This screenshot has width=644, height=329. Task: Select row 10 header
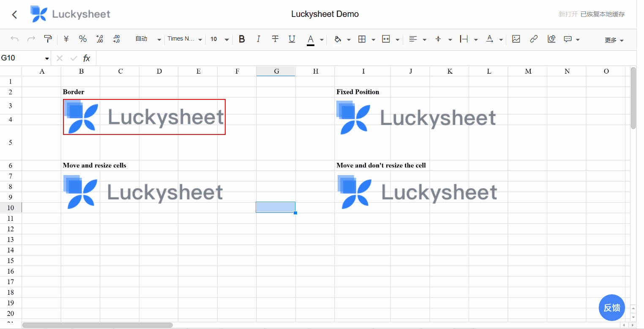[x=11, y=208]
